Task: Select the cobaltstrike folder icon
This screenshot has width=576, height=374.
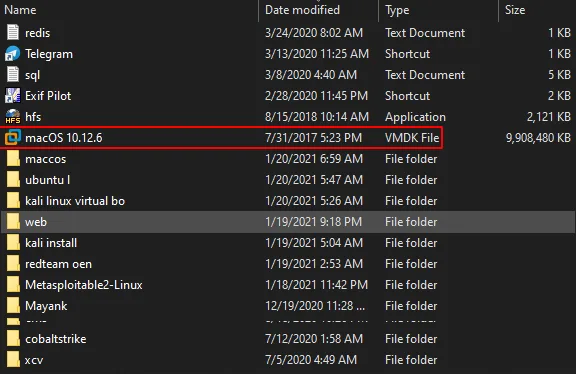Action: pyautogui.click(x=13, y=338)
